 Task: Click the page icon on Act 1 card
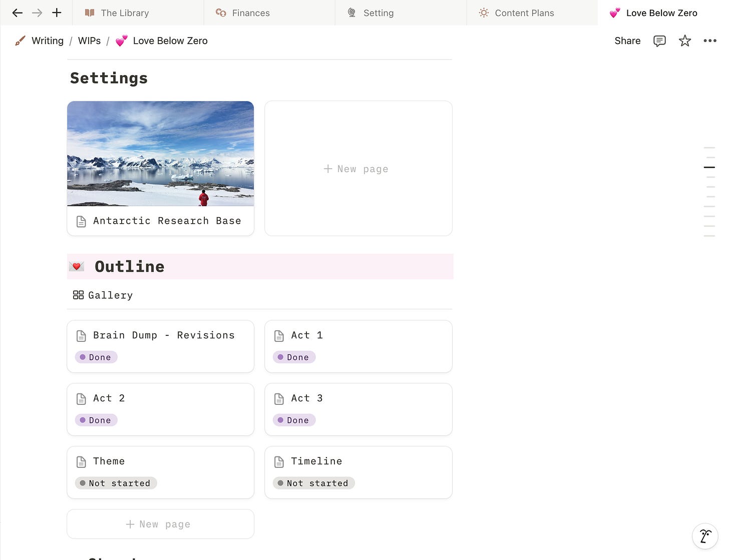click(x=279, y=336)
